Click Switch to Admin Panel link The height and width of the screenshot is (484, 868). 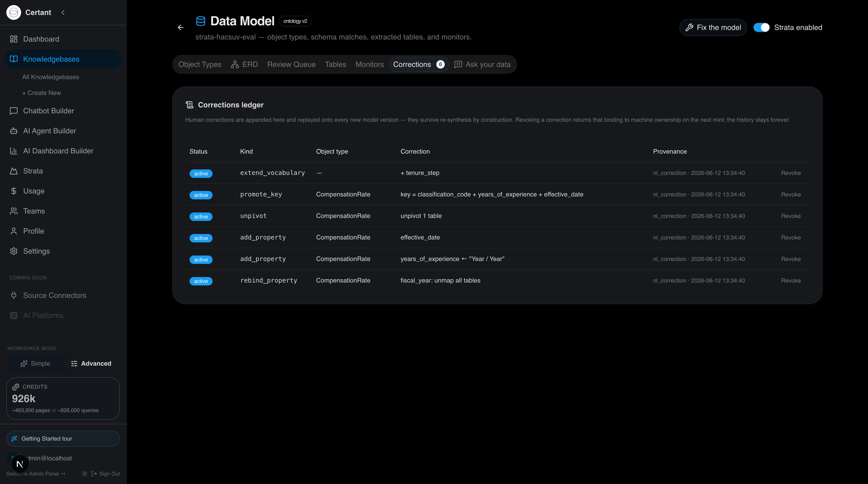(x=36, y=474)
